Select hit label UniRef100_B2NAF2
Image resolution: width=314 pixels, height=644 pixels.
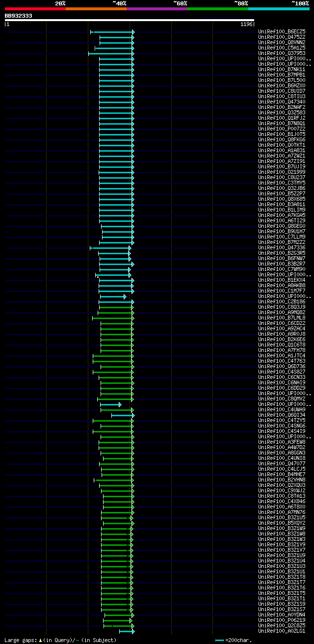(282, 107)
